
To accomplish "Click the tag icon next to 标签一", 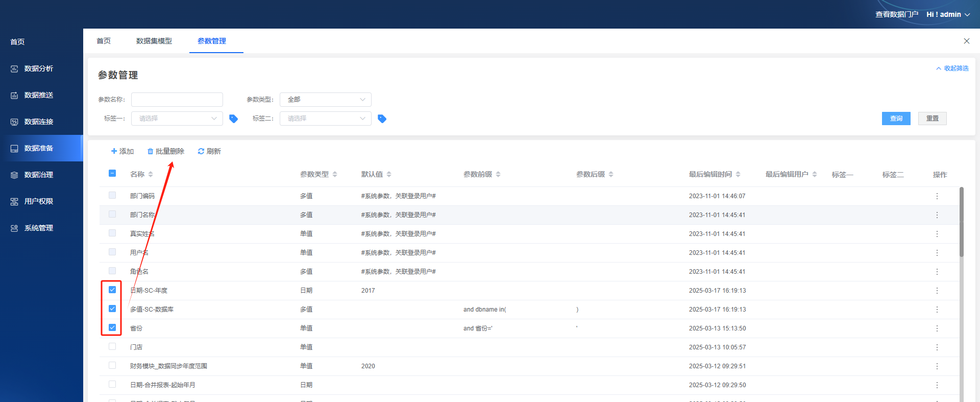I will 233,119.
